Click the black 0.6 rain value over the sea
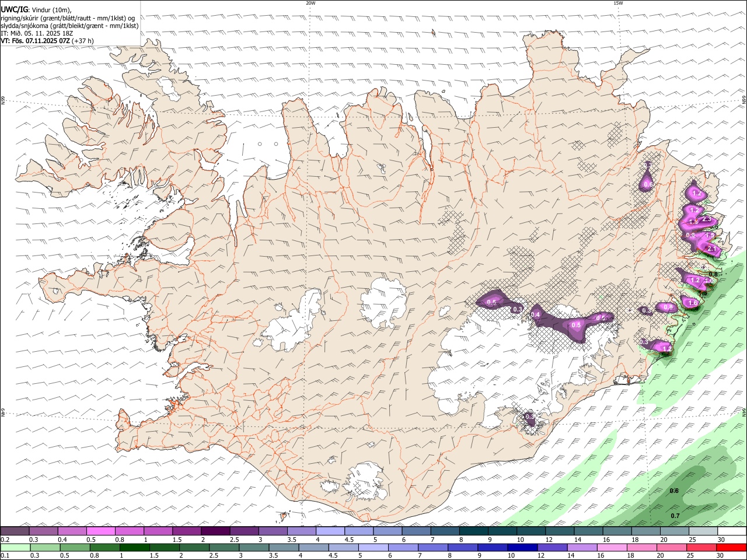Screen dimensions: 747x560 point(674,491)
